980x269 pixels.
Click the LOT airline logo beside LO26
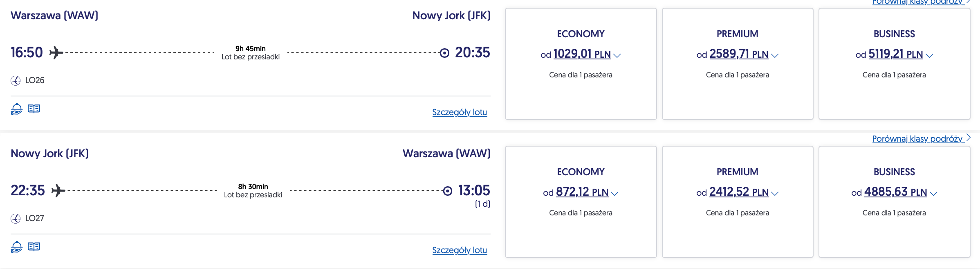tap(16, 81)
